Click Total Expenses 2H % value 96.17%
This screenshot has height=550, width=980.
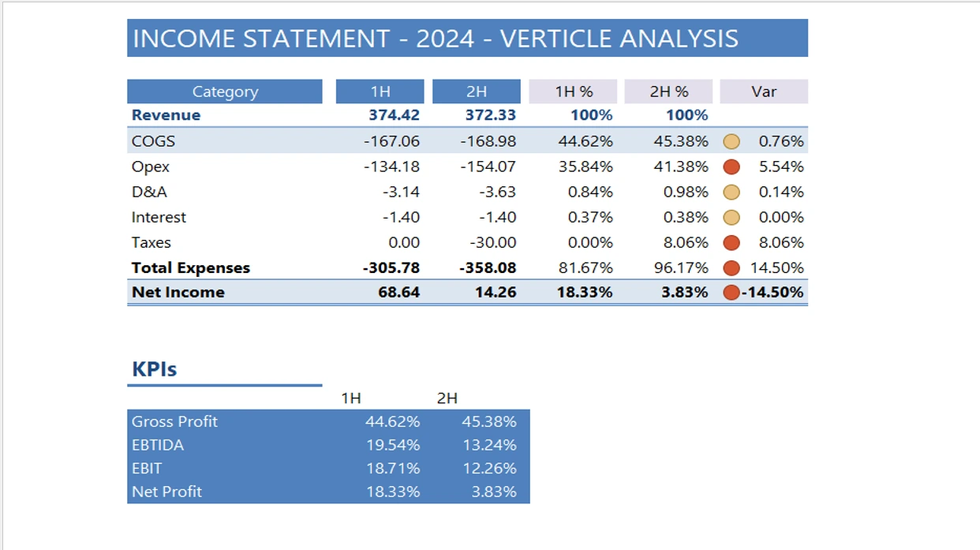pos(682,268)
